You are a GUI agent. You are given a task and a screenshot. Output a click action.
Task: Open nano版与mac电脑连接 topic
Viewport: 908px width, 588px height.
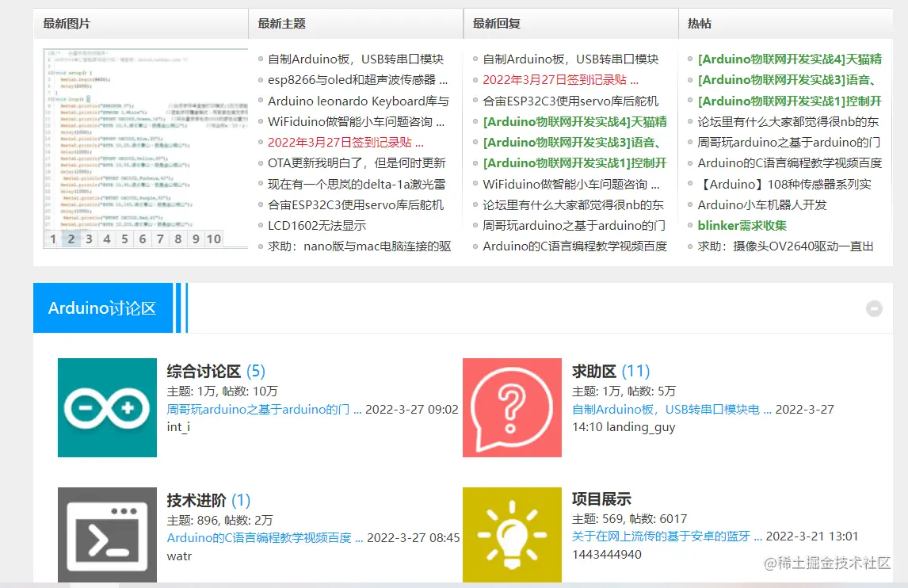click(x=360, y=246)
